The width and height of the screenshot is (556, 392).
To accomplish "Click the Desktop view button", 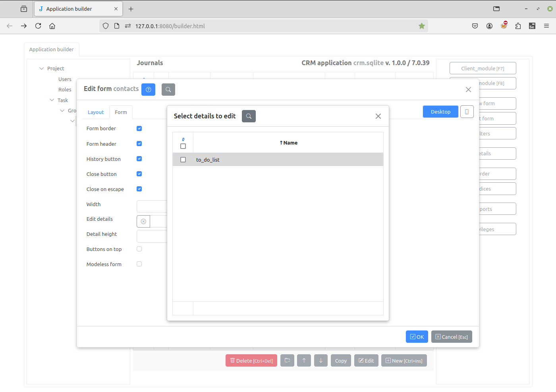I will 440,112.
